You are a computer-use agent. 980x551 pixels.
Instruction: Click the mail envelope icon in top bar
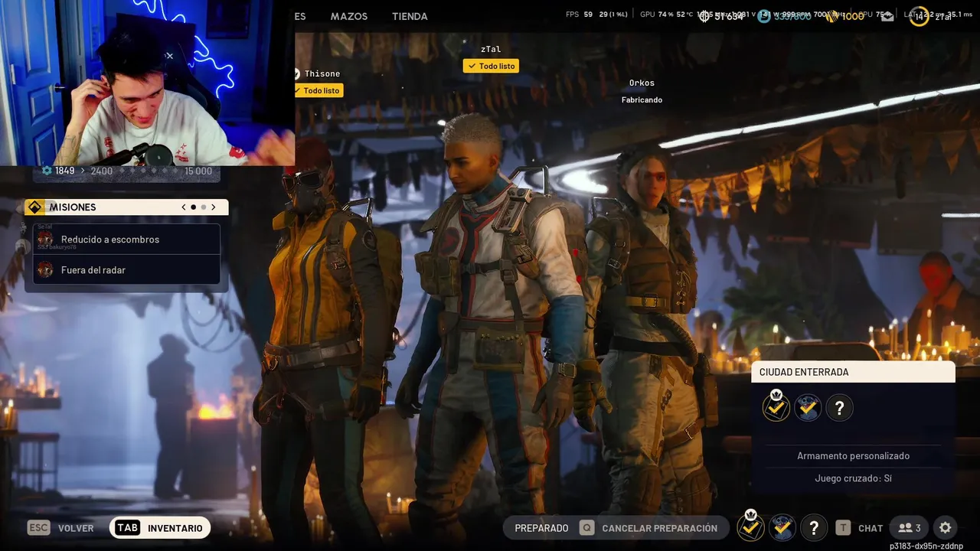pyautogui.click(x=887, y=16)
